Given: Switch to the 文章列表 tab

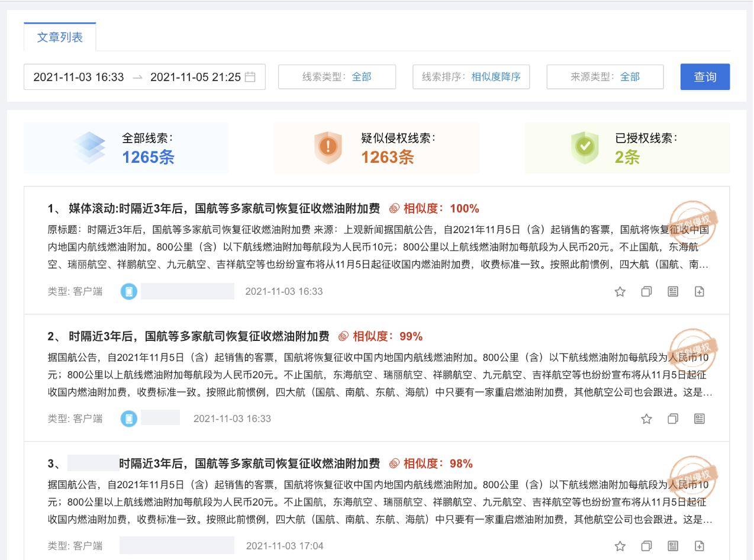Looking at the screenshot, I should [59, 37].
